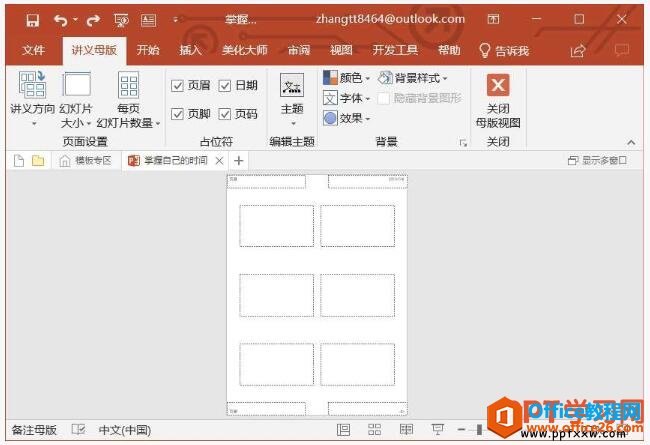Open the 背景样式 dropdown
The width and height of the screenshot is (650, 445).
coord(413,78)
